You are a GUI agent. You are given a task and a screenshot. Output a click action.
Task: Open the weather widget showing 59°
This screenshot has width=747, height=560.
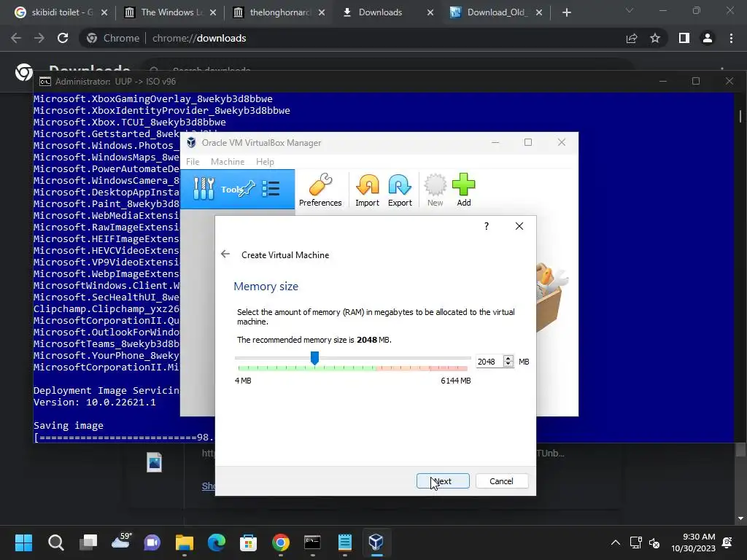pos(120,540)
